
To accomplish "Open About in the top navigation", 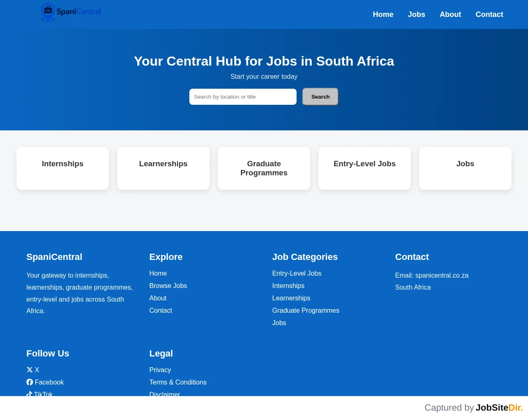I will (450, 14).
